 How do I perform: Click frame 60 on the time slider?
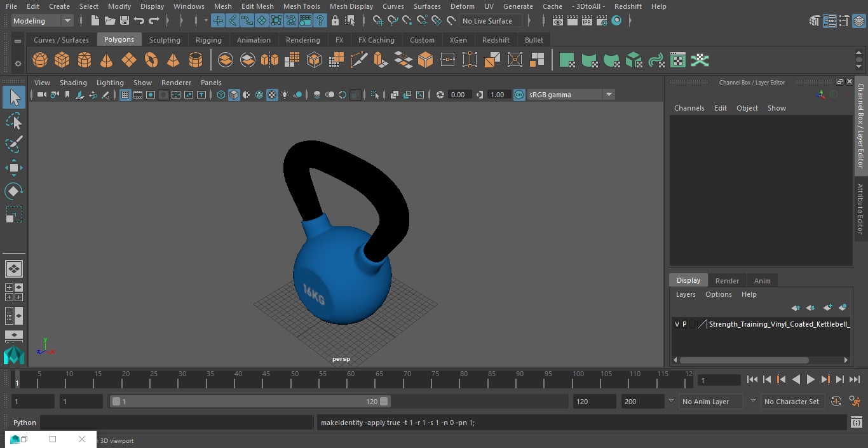(351, 379)
